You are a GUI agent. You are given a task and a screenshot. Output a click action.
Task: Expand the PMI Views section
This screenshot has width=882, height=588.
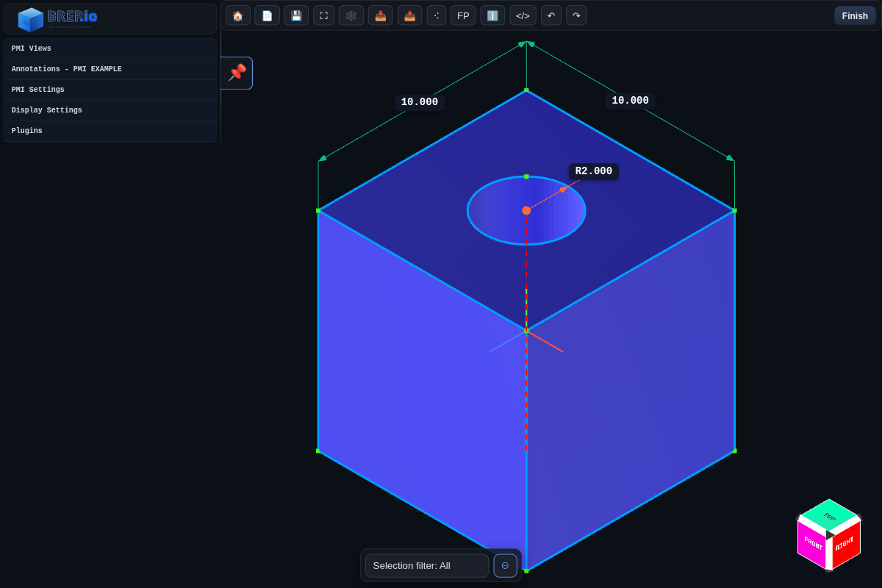[x=110, y=49]
